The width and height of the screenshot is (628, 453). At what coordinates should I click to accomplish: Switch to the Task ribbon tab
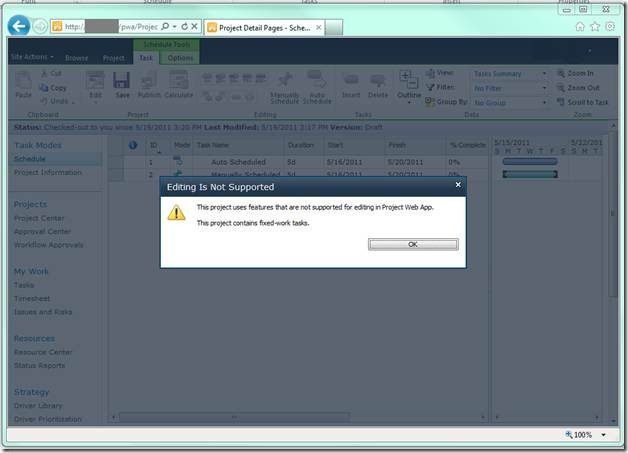pyautogui.click(x=146, y=58)
